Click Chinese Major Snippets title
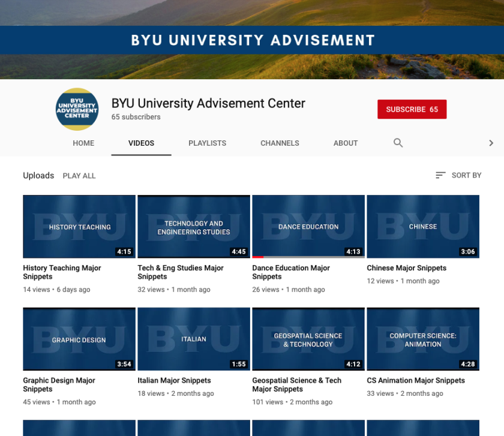This screenshot has width=504, height=436. point(407,268)
